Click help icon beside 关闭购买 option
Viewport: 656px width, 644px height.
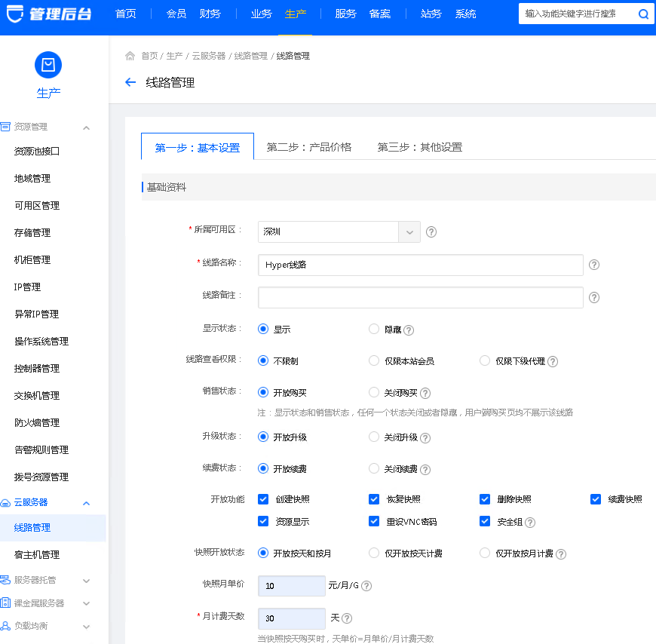point(425,393)
